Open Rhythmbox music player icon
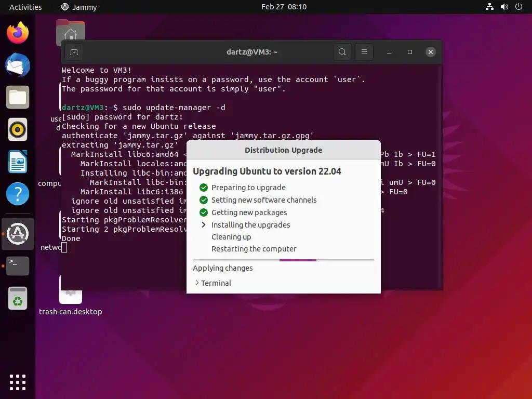The height and width of the screenshot is (399, 532). pyautogui.click(x=18, y=129)
